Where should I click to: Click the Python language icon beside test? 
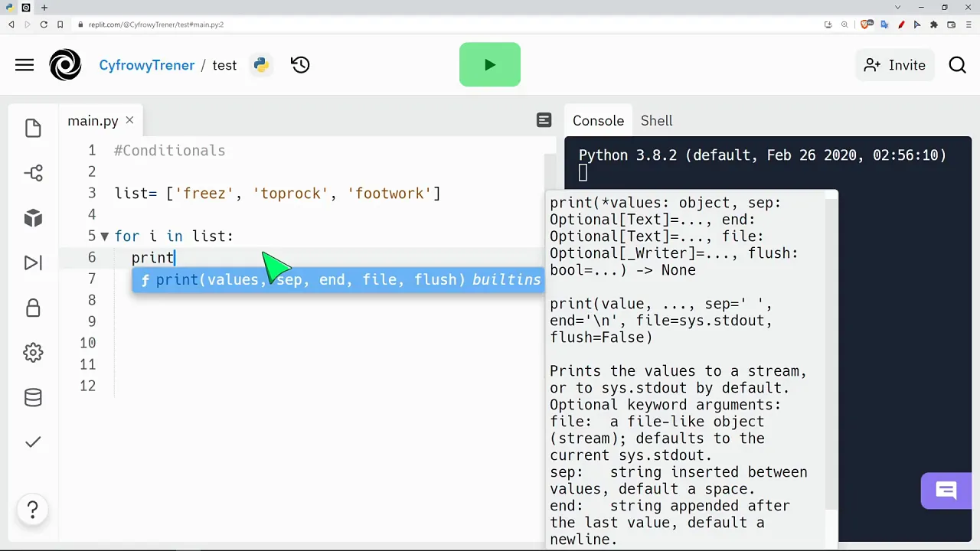(x=262, y=65)
